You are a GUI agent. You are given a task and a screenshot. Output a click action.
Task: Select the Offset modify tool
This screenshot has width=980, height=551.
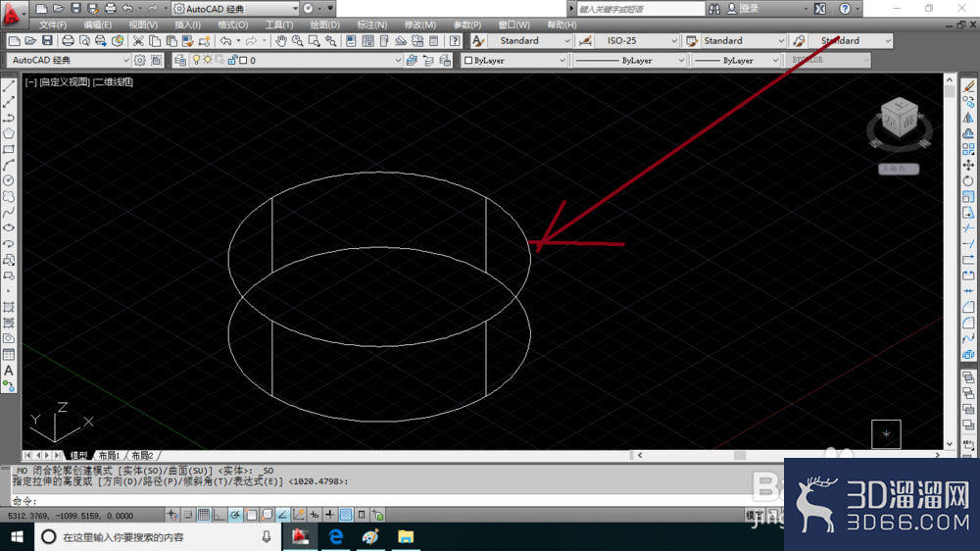pyautogui.click(x=968, y=133)
